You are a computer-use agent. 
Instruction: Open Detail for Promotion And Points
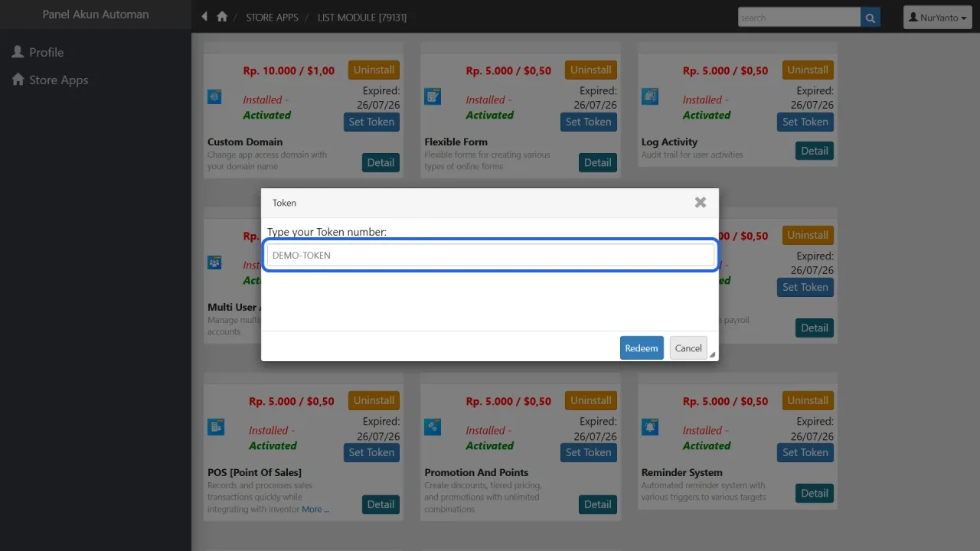pos(598,504)
